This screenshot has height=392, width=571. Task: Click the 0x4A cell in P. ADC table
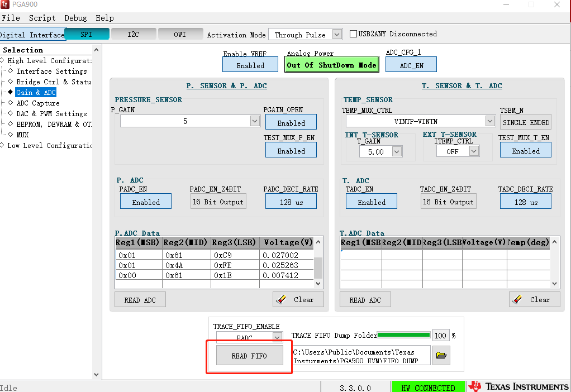(186, 265)
